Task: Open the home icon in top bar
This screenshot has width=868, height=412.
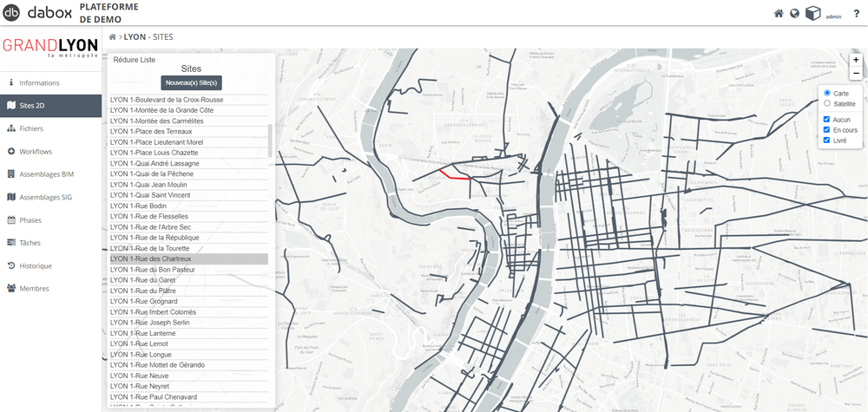Action: coord(779,14)
